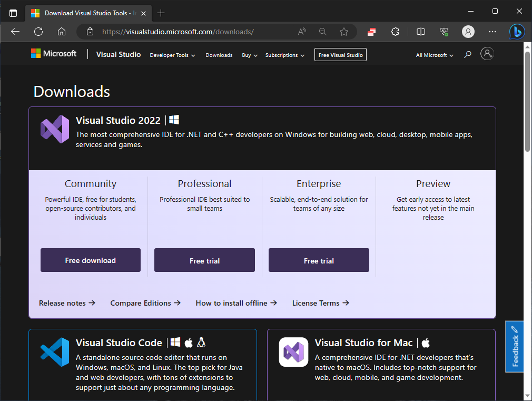This screenshot has height=401, width=532.
Task: Click the Enterprise edition heading
Action: 319,184
